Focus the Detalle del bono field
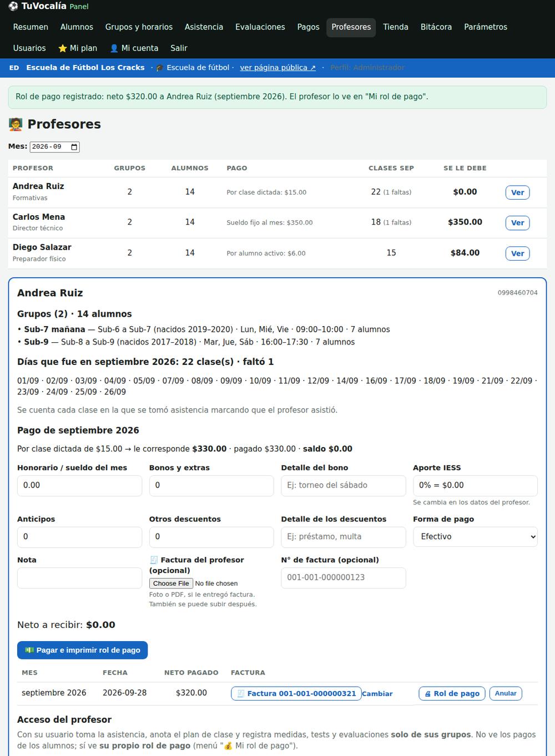Screen dimensions: 555x756 (344, 485)
